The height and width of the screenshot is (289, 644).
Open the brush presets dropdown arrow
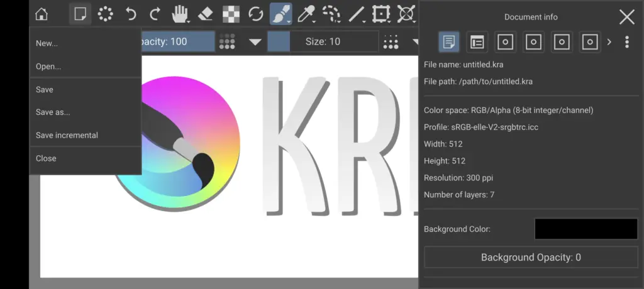[255, 42]
